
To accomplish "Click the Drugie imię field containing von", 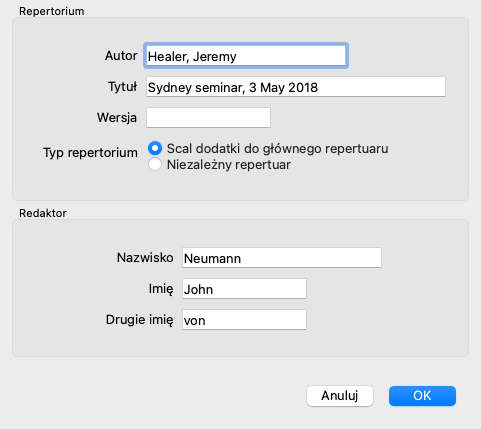I will tap(244, 320).
